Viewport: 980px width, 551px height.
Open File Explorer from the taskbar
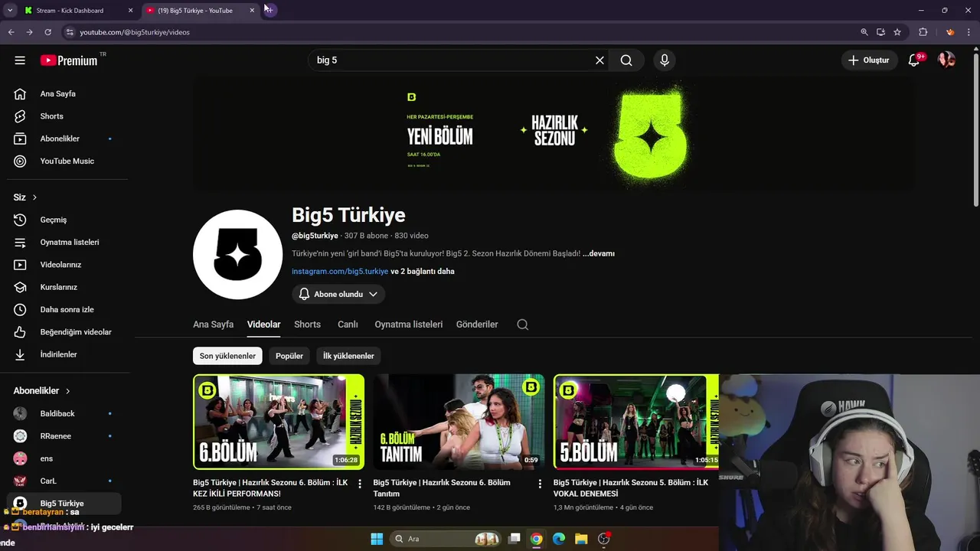coord(580,539)
